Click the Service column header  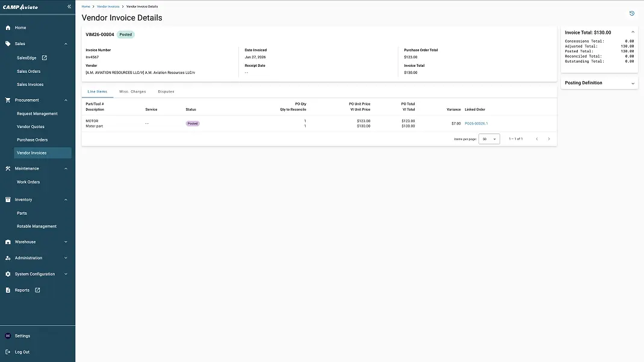click(151, 109)
